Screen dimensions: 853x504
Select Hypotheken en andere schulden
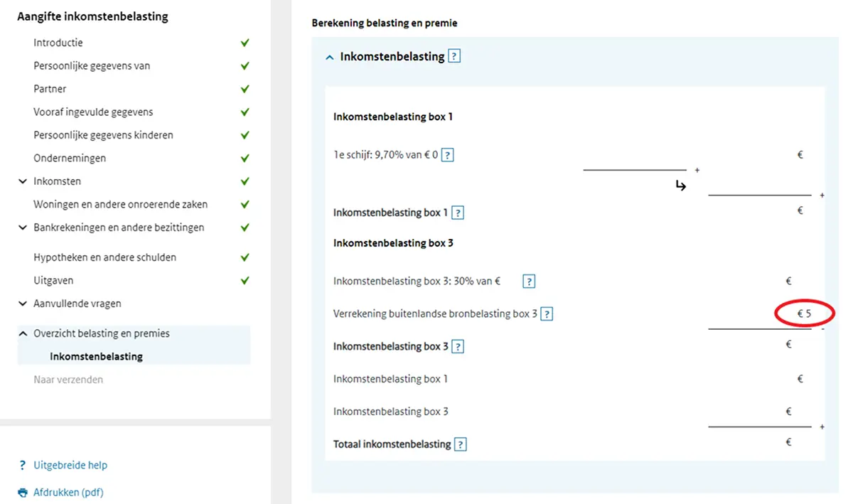point(104,257)
